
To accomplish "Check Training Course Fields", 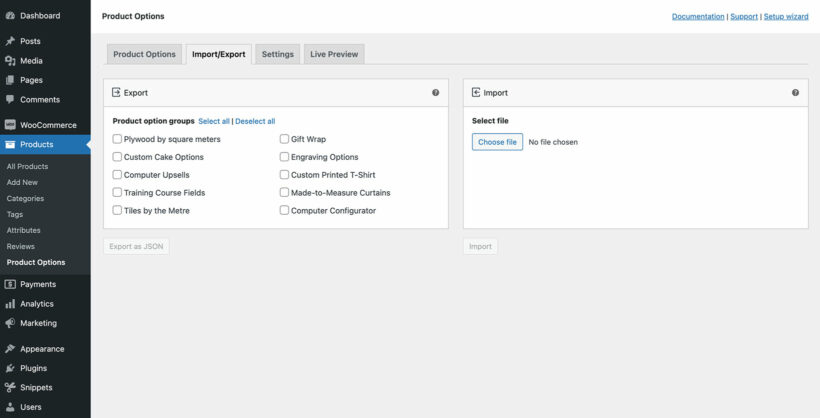I will 117,193.
